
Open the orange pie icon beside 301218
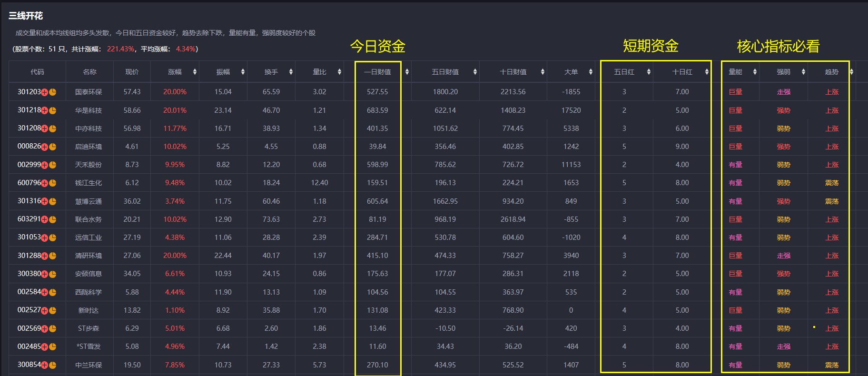53,110
